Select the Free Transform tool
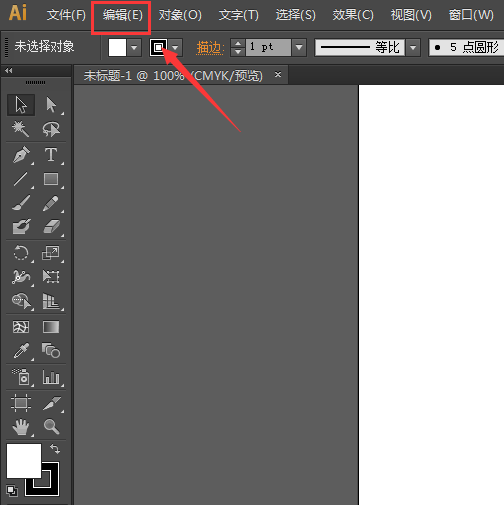 [x=51, y=277]
